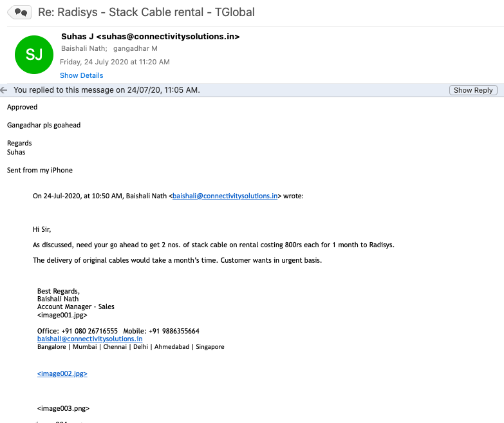Click the conversation bubbles icon beside subject
This screenshot has height=423, width=504.
coord(19,12)
